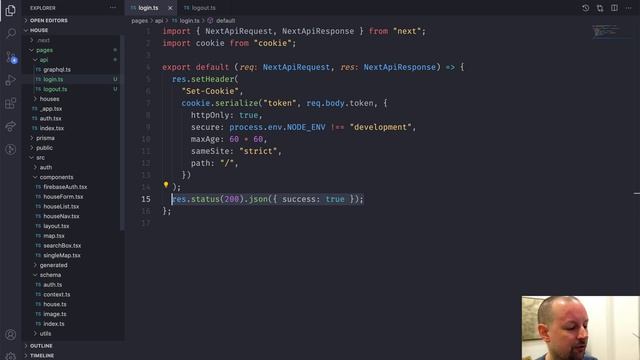Open the Search view icon
The height and width of the screenshot is (360, 640).
pyautogui.click(x=11, y=33)
